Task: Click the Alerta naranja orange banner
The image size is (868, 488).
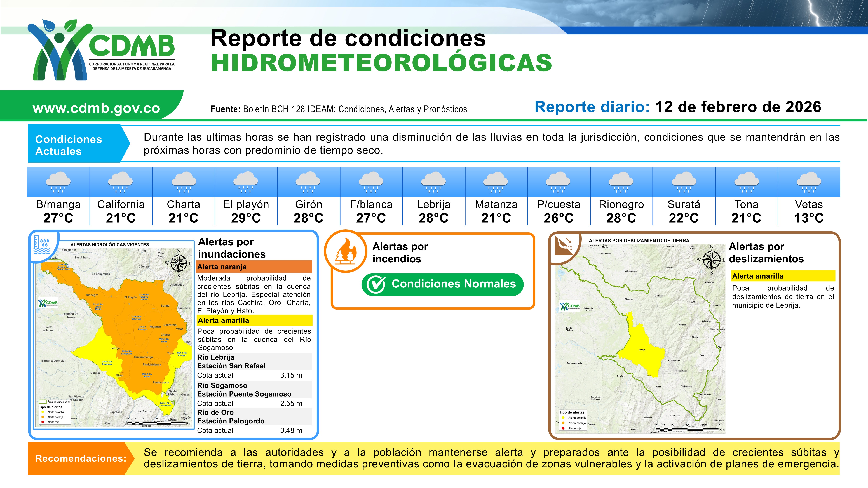Action: coord(254,267)
